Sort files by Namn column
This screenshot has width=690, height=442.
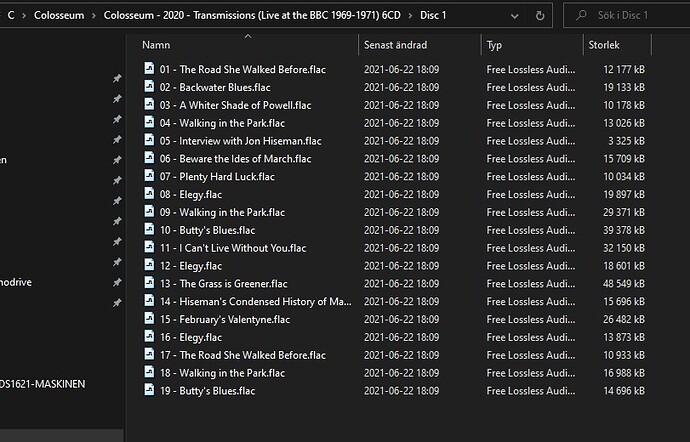point(156,45)
